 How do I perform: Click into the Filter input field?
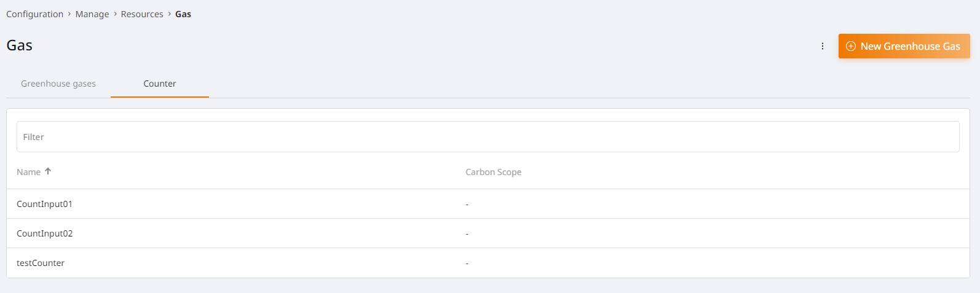coord(488,137)
